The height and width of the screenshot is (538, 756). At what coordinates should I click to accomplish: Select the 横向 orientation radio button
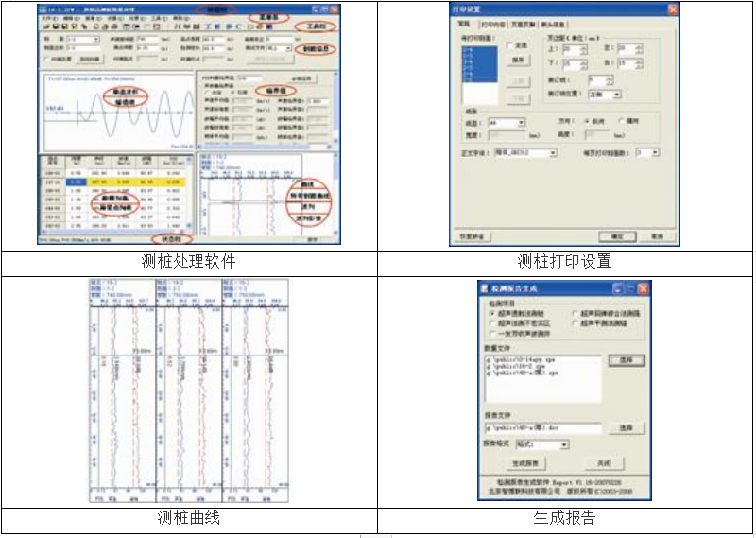point(622,122)
